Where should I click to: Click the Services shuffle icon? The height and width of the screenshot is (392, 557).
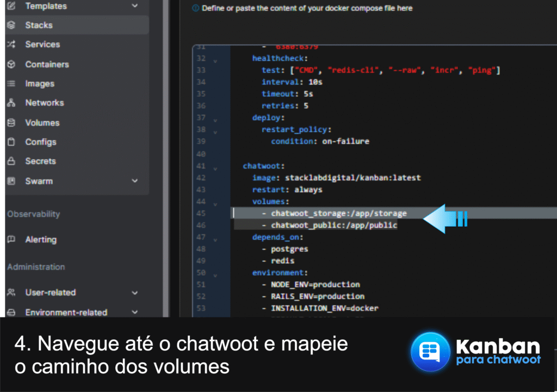click(11, 45)
